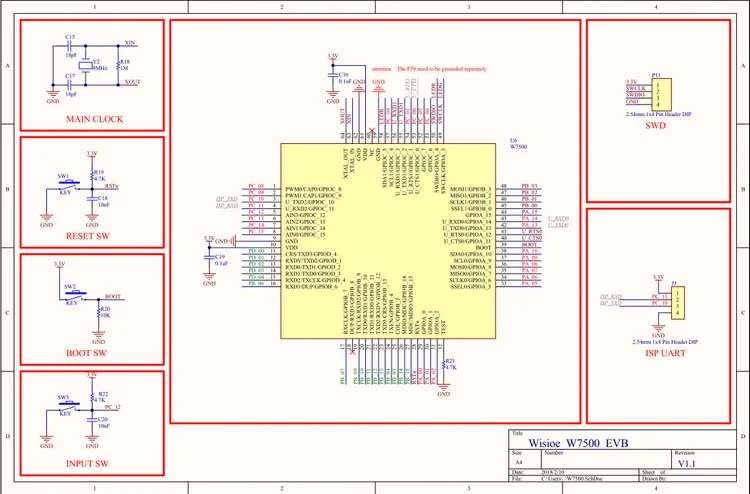
Task: Select the P11 four-pin header symbol
Action: (662, 94)
